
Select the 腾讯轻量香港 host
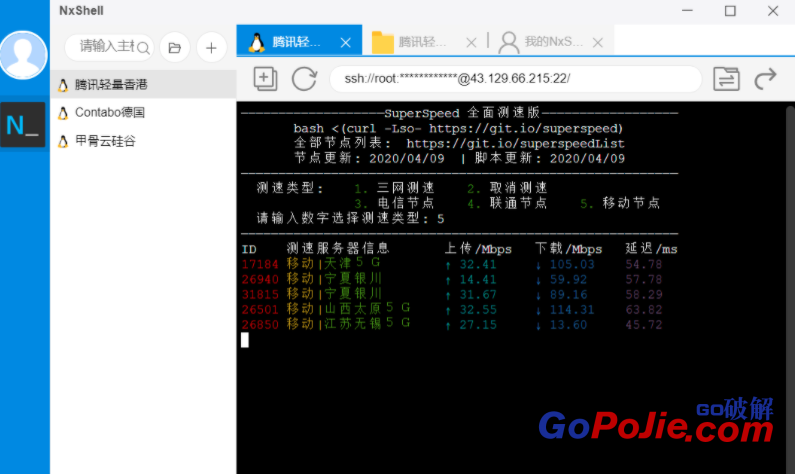point(110,85)
